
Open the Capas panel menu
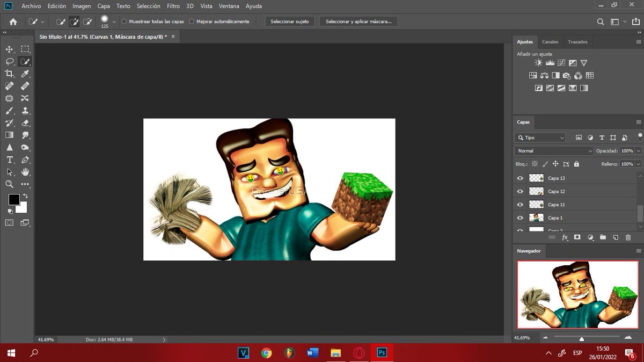pos(639,122)
